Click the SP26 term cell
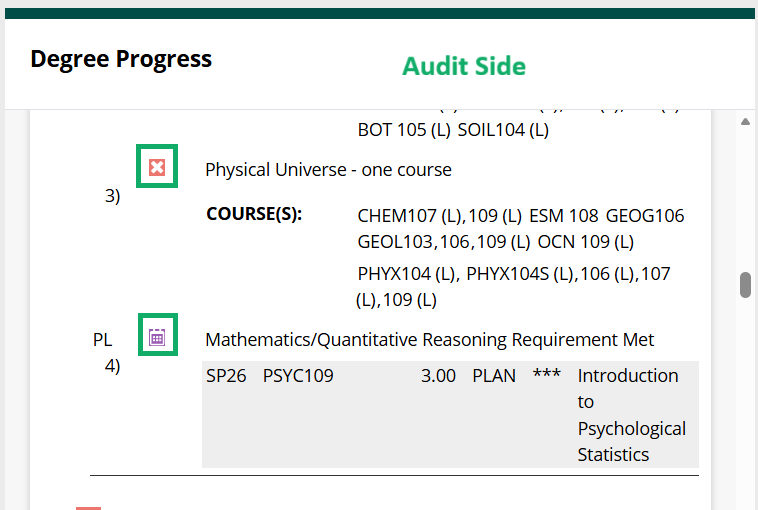The width and height of the screenshot is (758, 510). 226,376
